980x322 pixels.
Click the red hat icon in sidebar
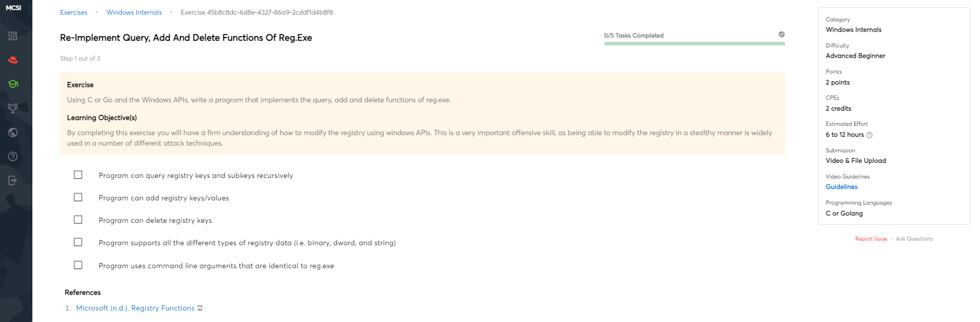pos(13,60)
